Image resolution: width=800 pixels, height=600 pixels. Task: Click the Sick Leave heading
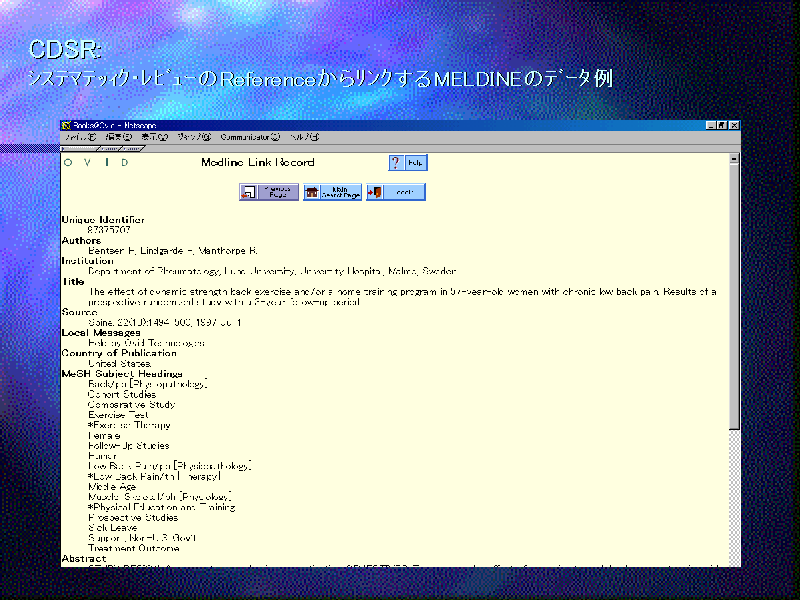point(113,528)
